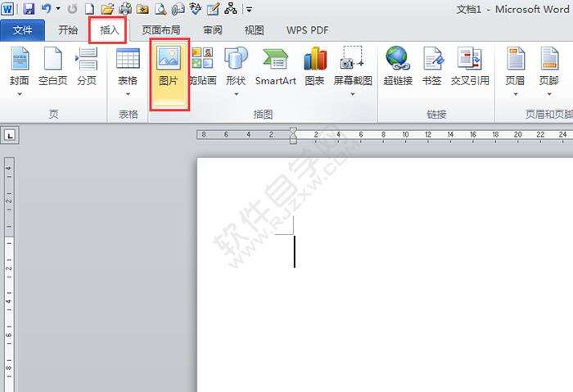Expand the 表格 table dropdown arrow
Screen dimensions: 573x392
coord(128,94)
